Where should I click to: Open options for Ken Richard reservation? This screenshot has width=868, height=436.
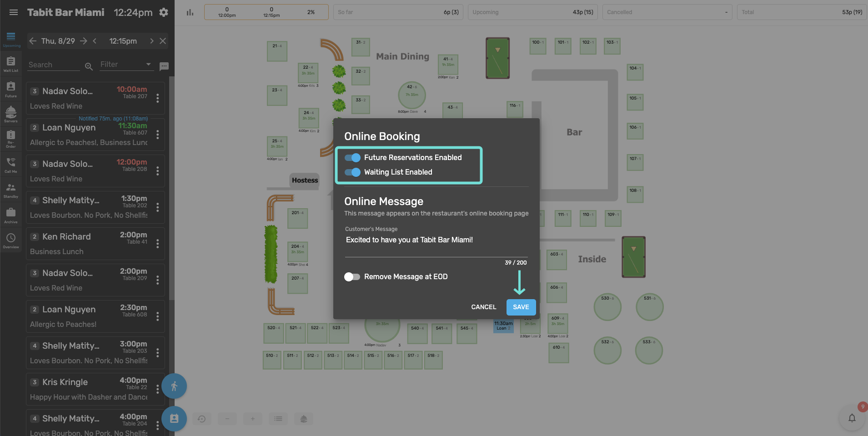[158, 244]
